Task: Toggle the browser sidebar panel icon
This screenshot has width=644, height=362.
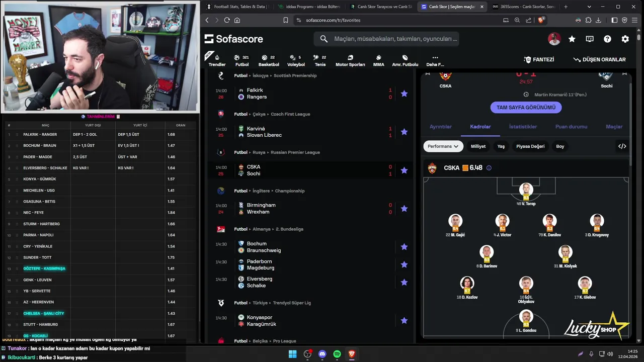Action: (x=614, y=20)
